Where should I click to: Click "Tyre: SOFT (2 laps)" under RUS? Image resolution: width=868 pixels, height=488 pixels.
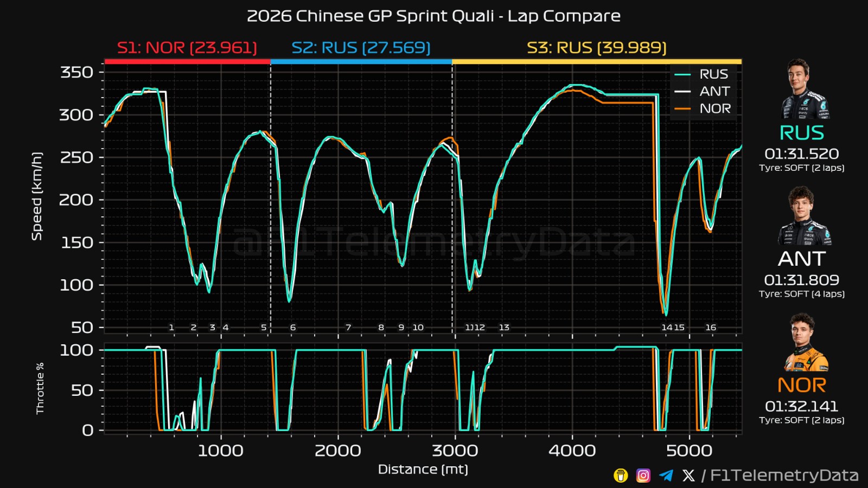tap(802, 168)
